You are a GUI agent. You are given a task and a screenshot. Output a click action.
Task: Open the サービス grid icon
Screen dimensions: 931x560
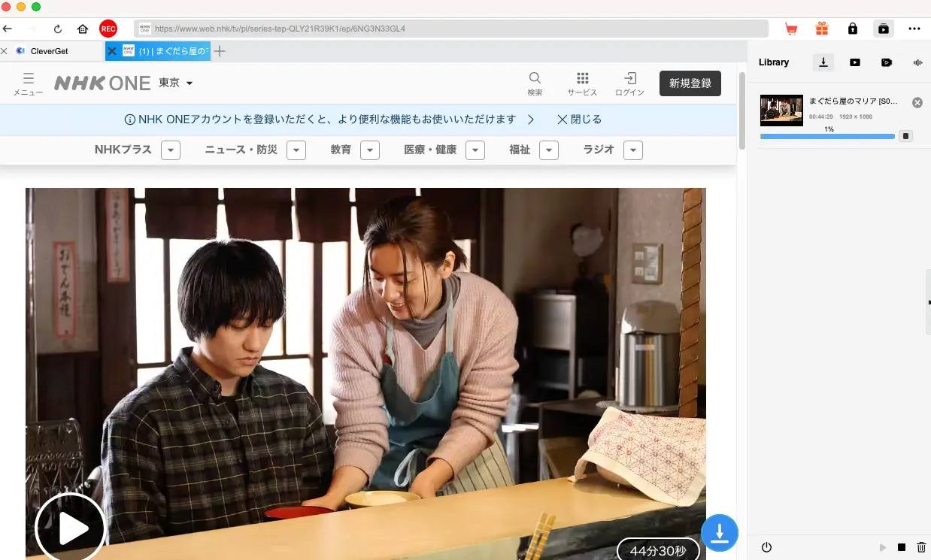pyautogui.click(x=582, y=83)
